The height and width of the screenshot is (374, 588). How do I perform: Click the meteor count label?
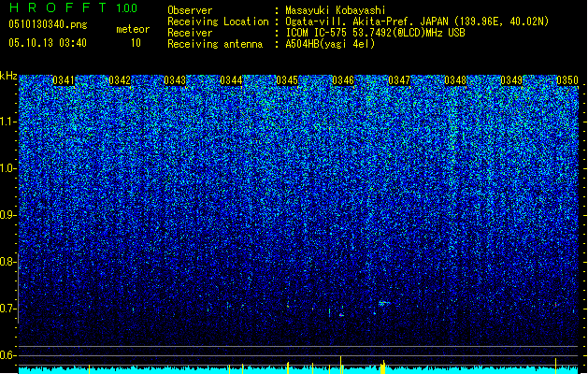pyautogui.click(x=133, y=29)
